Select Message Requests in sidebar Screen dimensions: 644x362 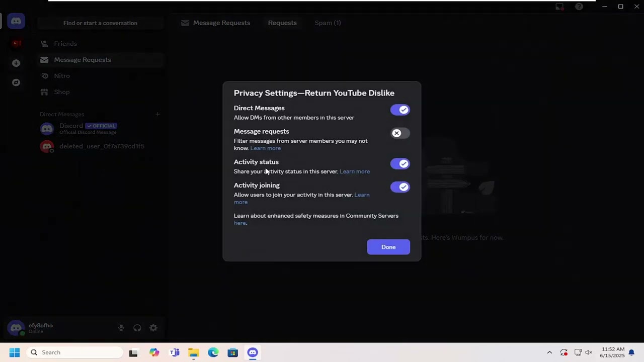(101, 60)
